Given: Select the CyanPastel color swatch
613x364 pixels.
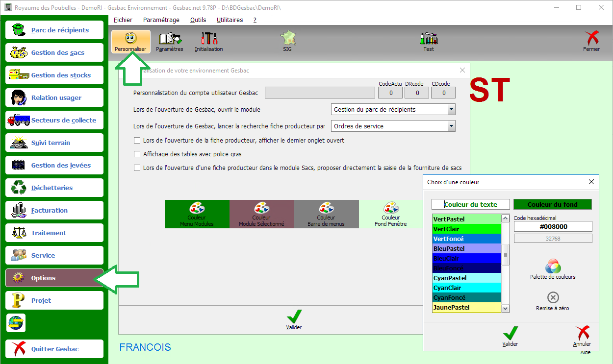Looking at the screenshot, I should (x=466, y=278).
